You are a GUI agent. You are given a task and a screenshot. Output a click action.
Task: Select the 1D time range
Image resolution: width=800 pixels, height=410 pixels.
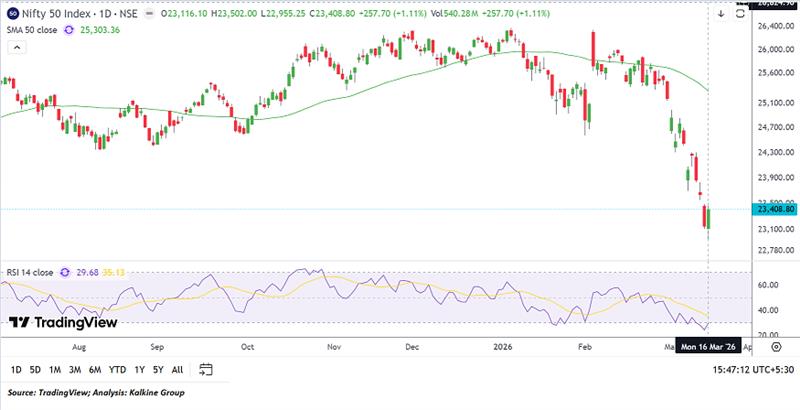16,369
